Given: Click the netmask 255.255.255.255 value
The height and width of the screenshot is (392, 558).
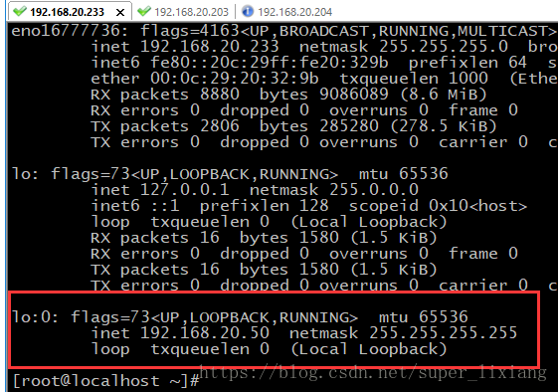Looking at the screenshot, I should pos(443,333).
